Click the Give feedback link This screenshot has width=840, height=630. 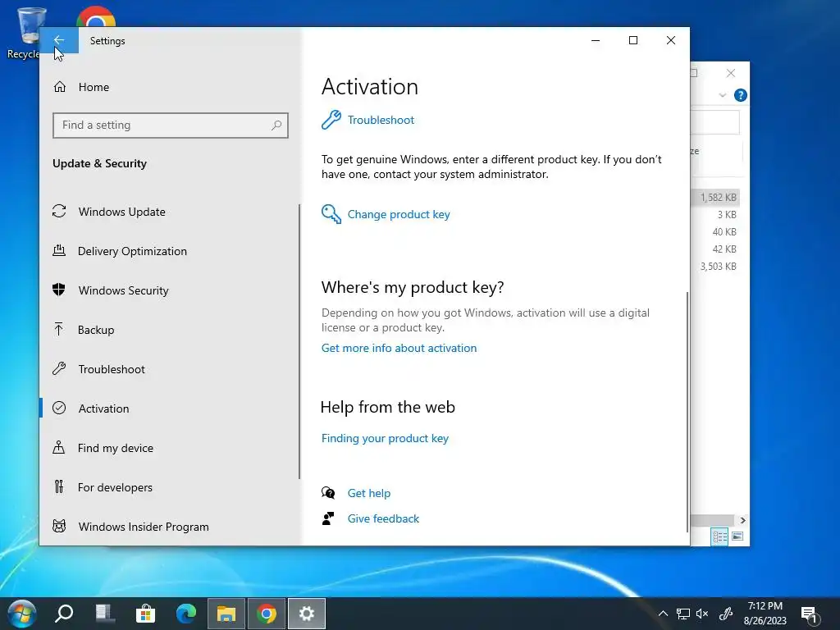383,518
